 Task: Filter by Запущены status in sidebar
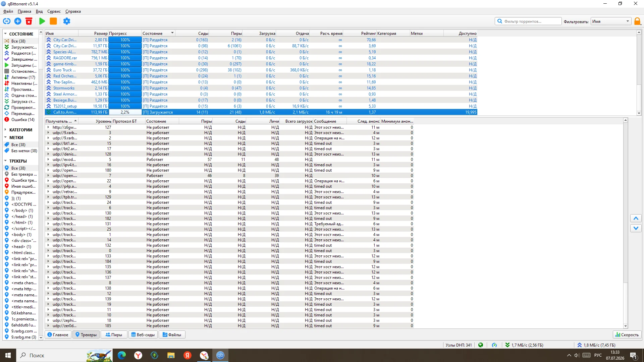(x=21, y=65)
